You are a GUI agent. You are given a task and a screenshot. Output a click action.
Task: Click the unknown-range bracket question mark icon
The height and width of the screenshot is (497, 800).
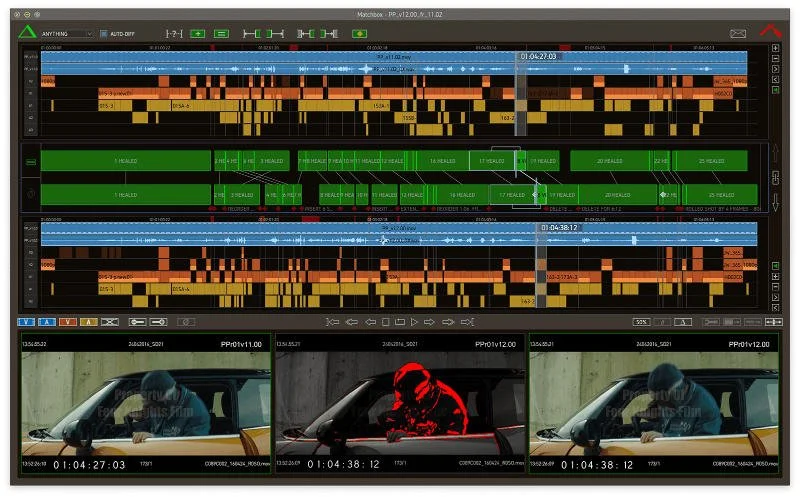(174, 34)
